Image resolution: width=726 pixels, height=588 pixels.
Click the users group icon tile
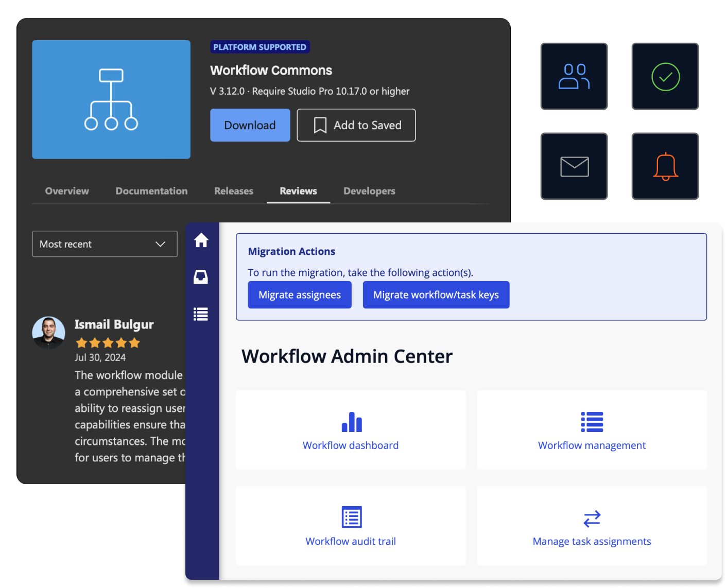click(x=574, y=76)
